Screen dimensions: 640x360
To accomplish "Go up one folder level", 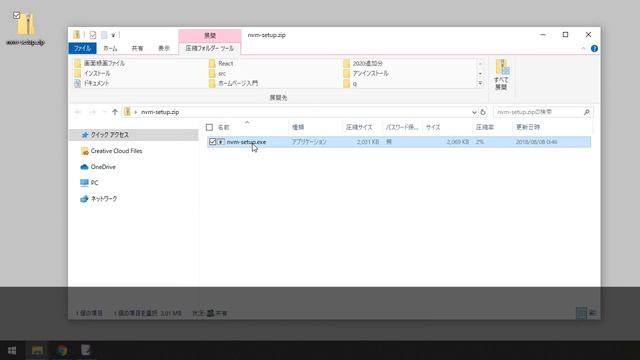I will [115, 112].
